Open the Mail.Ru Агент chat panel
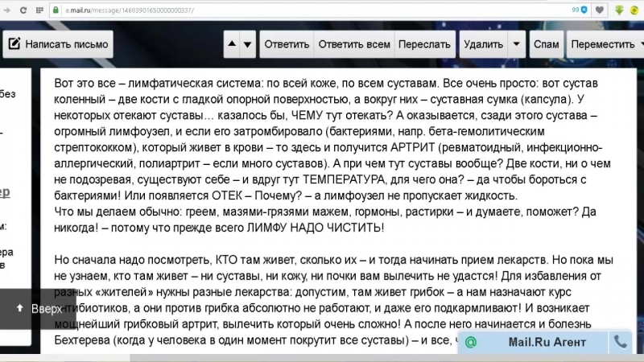This screenshot has width=644, height=362. (547, 342)
